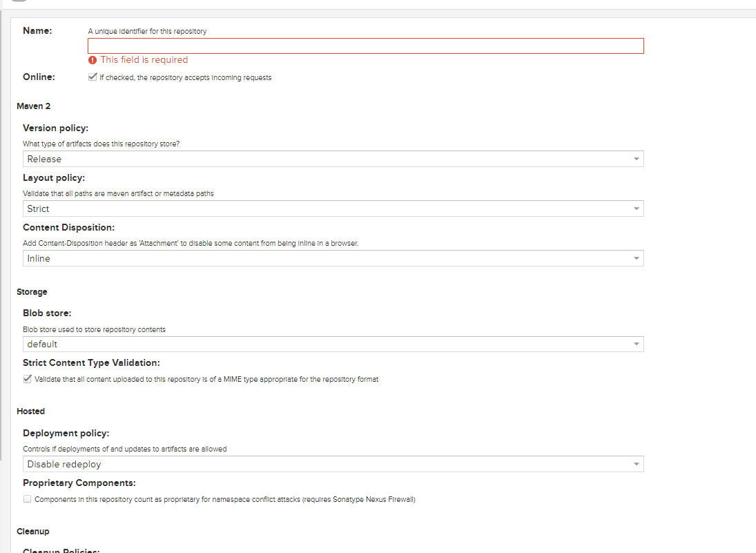Click the 'Maven 2' section heading
Image resolution: width=756 pixels, height=553 pixels.
pos(33,106)
